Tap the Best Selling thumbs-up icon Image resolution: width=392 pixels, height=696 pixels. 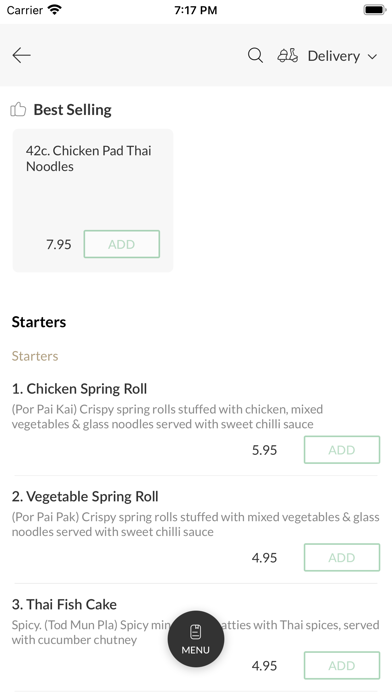pyautogui.click(x=18, y=109)
